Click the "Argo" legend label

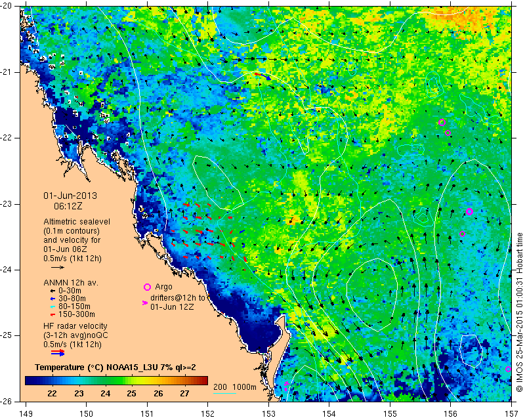163,287
